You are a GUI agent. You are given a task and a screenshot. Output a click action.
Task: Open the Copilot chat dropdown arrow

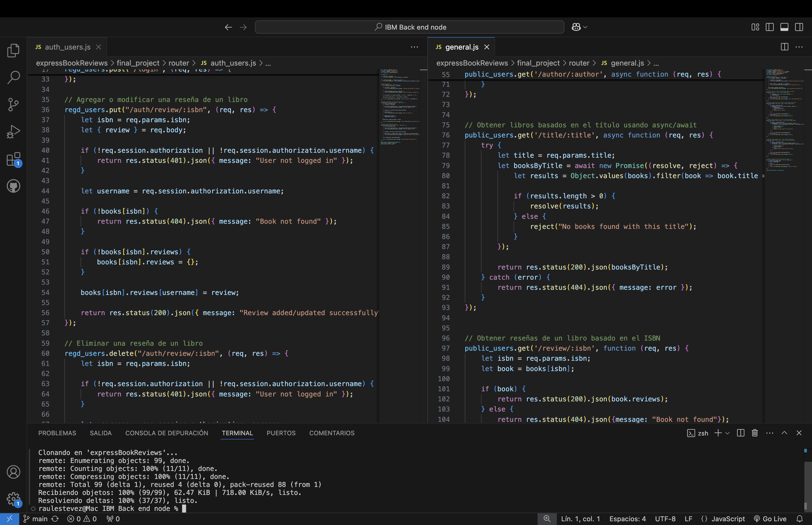(586, 27)
